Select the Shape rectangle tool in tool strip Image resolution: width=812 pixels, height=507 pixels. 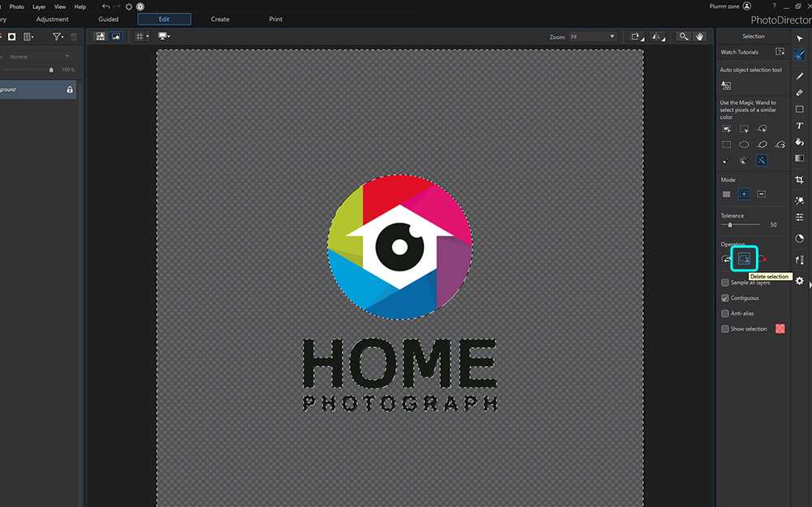tap(800, 110)
